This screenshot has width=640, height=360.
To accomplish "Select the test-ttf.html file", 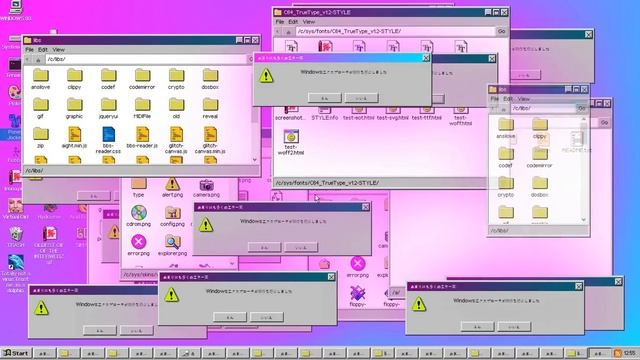I will pos(427,113).
